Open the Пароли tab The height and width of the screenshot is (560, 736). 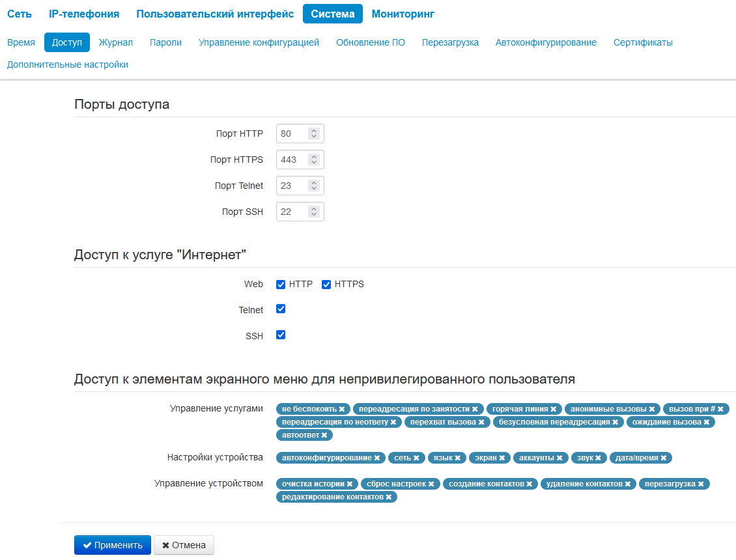[165, 42]
